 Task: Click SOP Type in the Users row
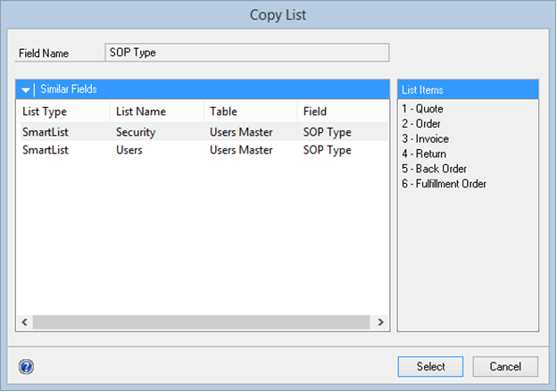pyautogui.click(x=328, y=150)
